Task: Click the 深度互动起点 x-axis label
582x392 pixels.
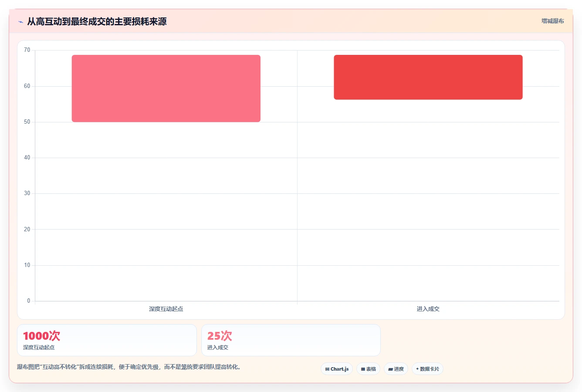Action: [166, 309]
